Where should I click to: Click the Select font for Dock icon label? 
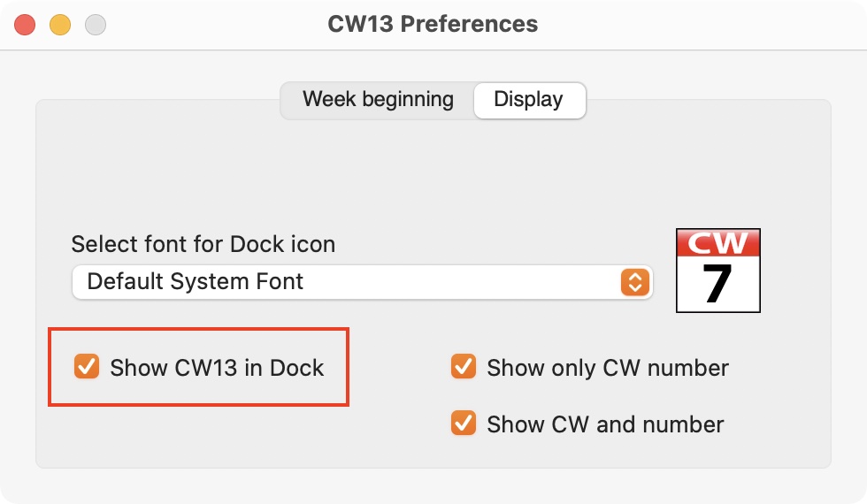203,244
